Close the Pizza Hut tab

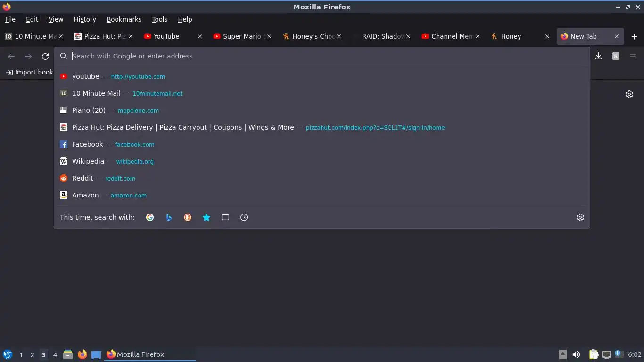[131, 36]
